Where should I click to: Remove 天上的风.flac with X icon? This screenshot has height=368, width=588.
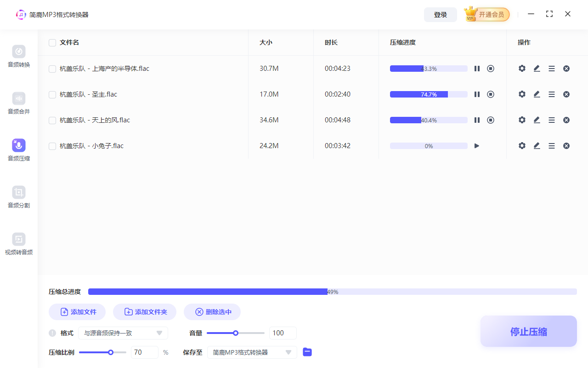[566, 120]
